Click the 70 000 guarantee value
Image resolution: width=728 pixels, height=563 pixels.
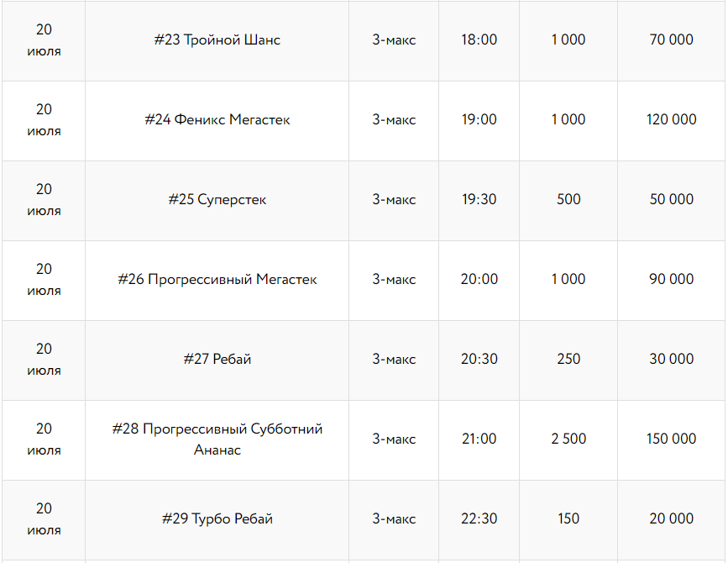click(x=671, y=39)
